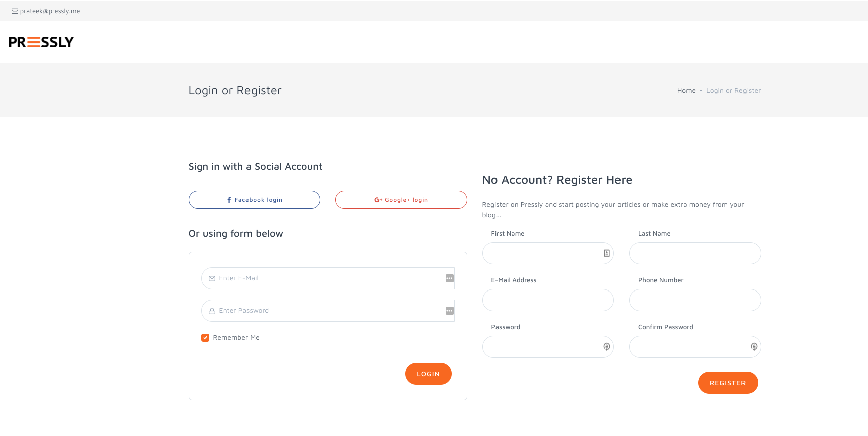This screenshot has width=868, height=436.
Task: Click the password manager icon in Enter E-Mail field
Action: (x=449, y=278)
